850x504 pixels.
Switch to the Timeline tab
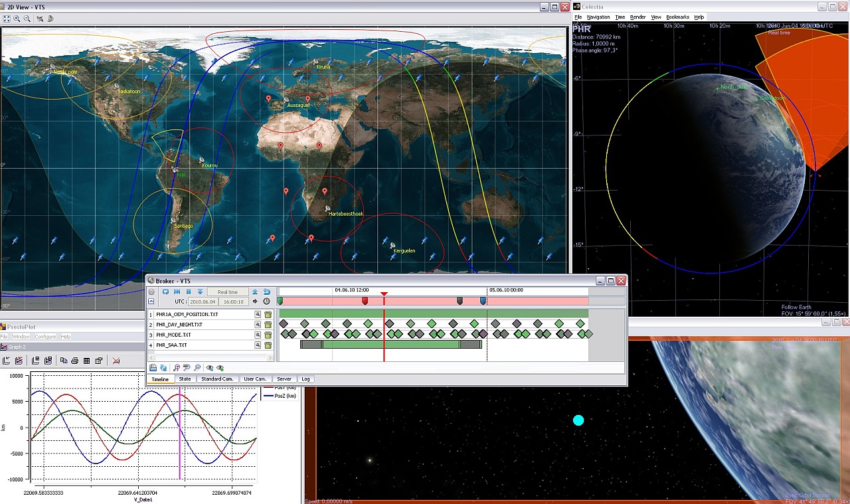pos(160,379)
